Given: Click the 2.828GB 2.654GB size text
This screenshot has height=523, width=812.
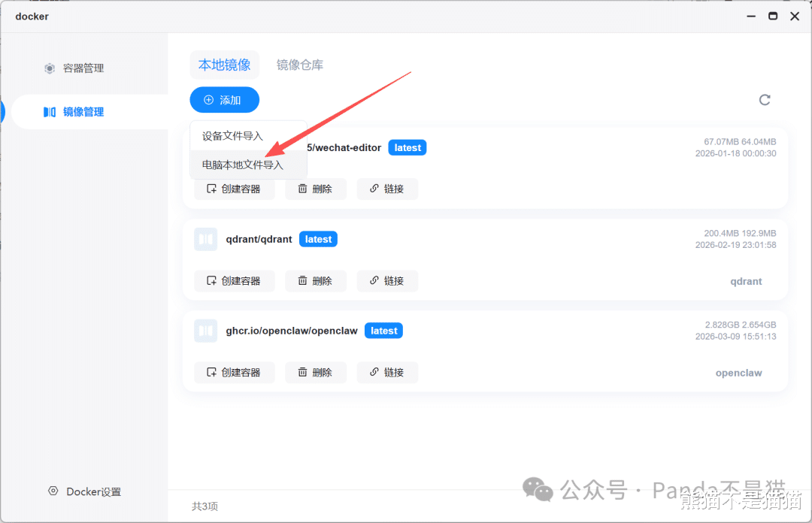Looking at the screenshot, I should [741, 325].
